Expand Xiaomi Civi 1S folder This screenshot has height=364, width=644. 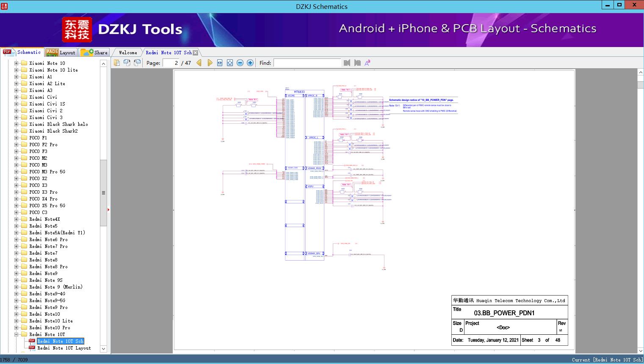click(x=16, y=104)
